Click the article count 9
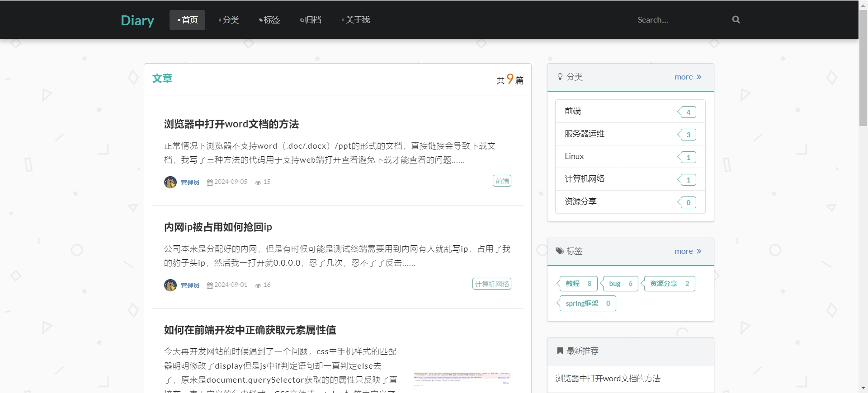This screenshot has width=868, height=393. coord(510,79)
